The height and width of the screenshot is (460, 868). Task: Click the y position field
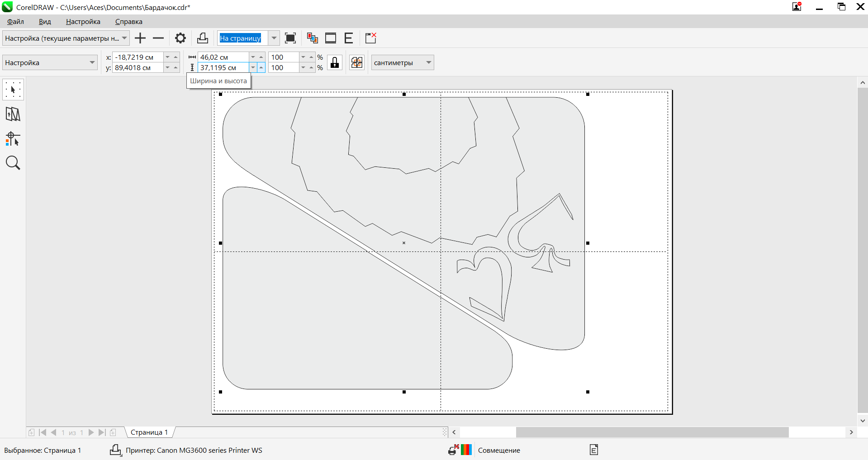click(x=138, y=67)
